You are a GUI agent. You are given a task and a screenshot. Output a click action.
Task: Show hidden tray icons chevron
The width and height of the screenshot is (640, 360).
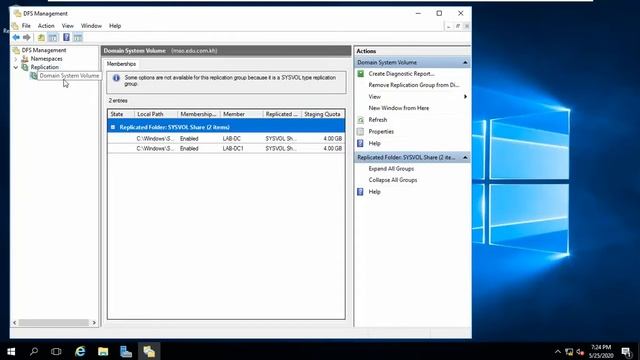pyautogui.click(x=558, y=351)
